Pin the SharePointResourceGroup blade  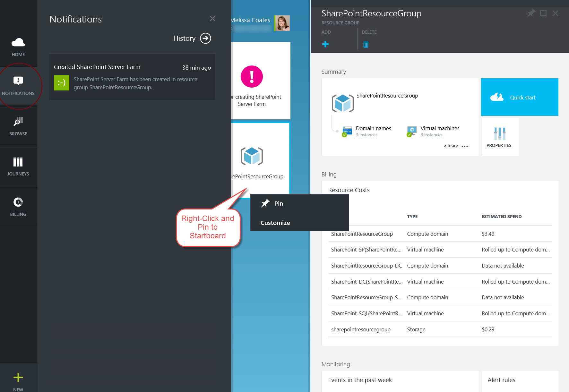531,13
